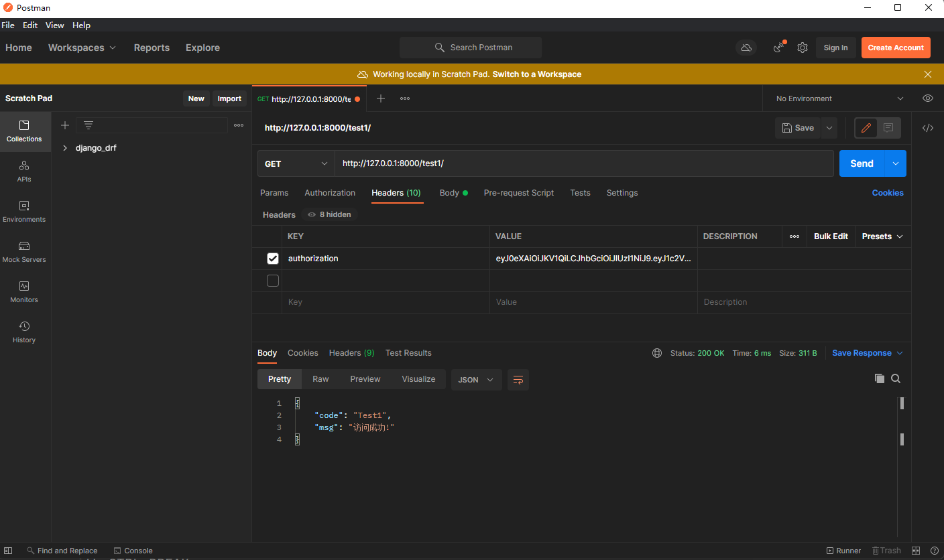Open the Presets dropdown

click(882, 236)
